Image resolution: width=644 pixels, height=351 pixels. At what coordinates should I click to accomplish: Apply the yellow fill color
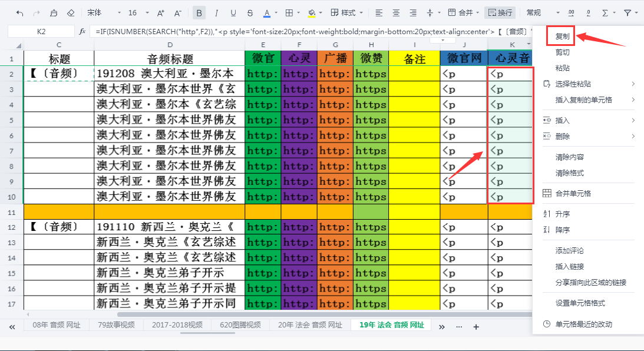312,13
